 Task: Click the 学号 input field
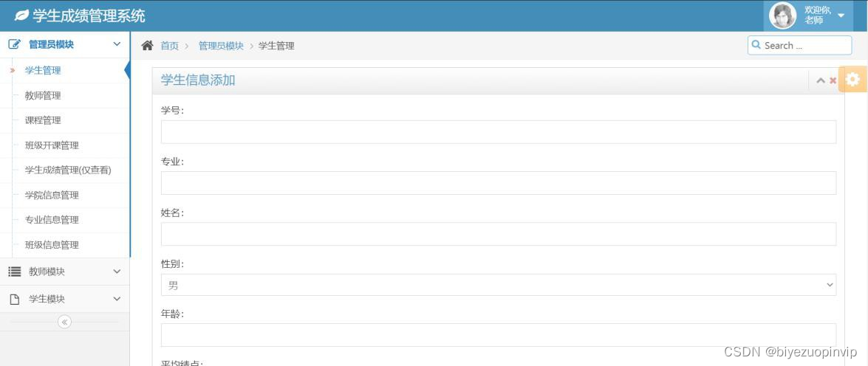[x=498, y=131]
